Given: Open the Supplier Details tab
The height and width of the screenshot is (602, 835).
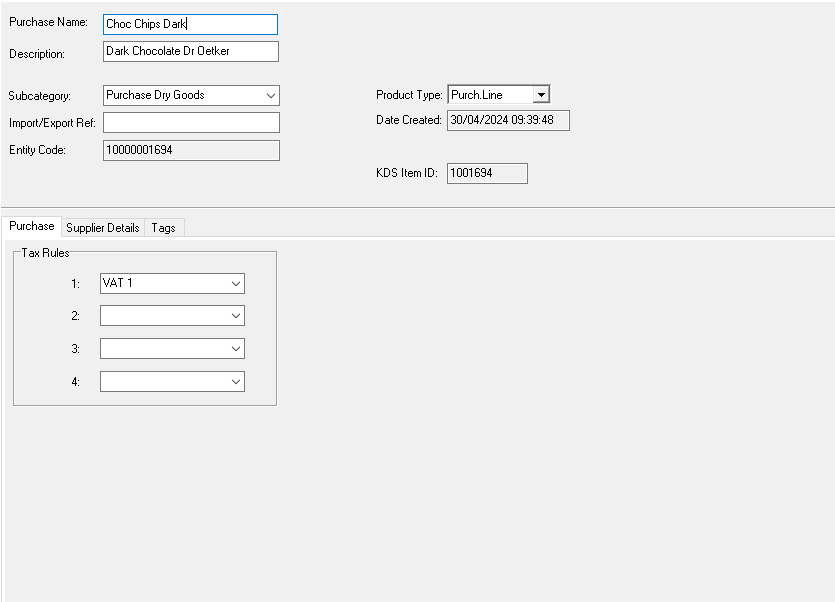Looking at the screenshot, I should point(103,228).
